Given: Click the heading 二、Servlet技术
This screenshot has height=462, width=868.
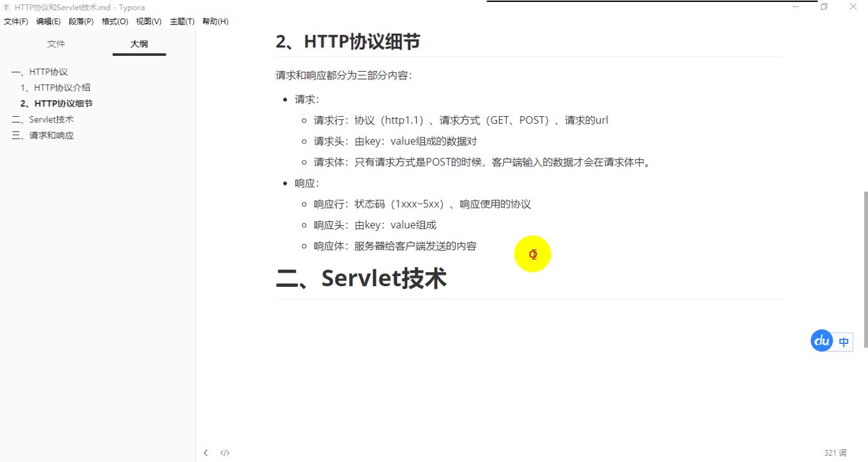Looking at the screenshot, I should click(x=361, y=278).
